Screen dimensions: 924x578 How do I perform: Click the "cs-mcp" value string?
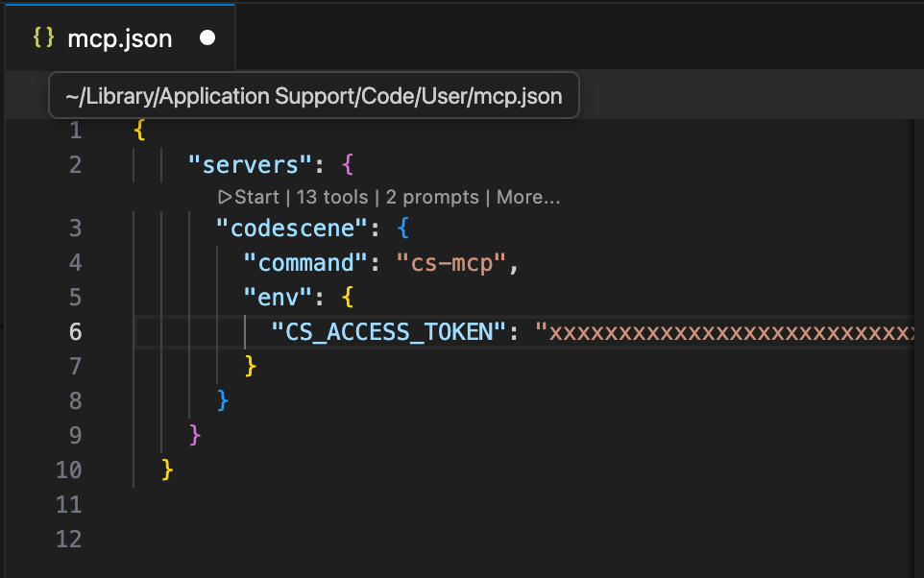point(451,263)
